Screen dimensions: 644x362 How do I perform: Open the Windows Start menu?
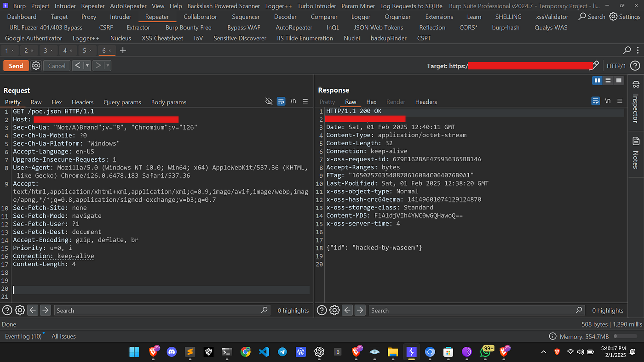(x=134, y=352)
